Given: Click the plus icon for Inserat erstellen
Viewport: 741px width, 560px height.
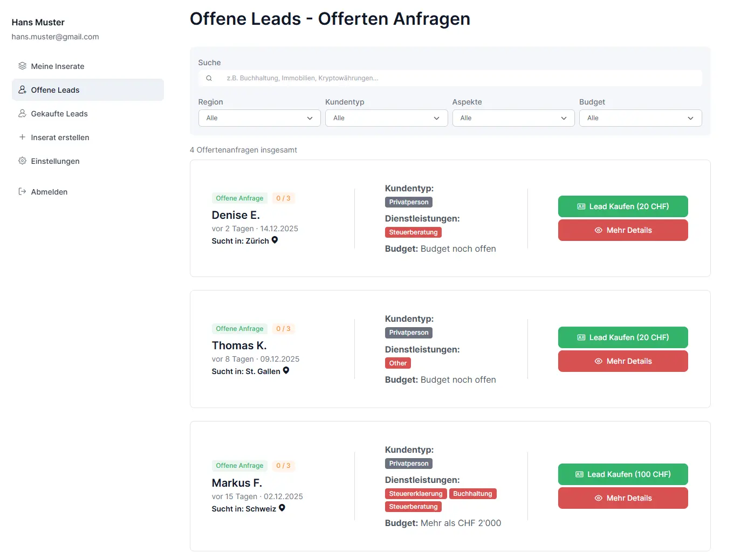Looking at the screenshot, I should pos(22,137).
